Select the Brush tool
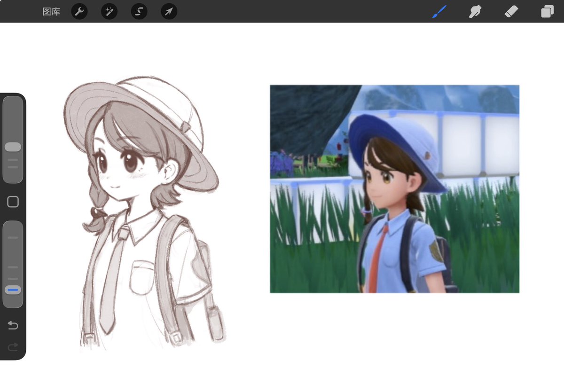 click(x=439, y=11)
